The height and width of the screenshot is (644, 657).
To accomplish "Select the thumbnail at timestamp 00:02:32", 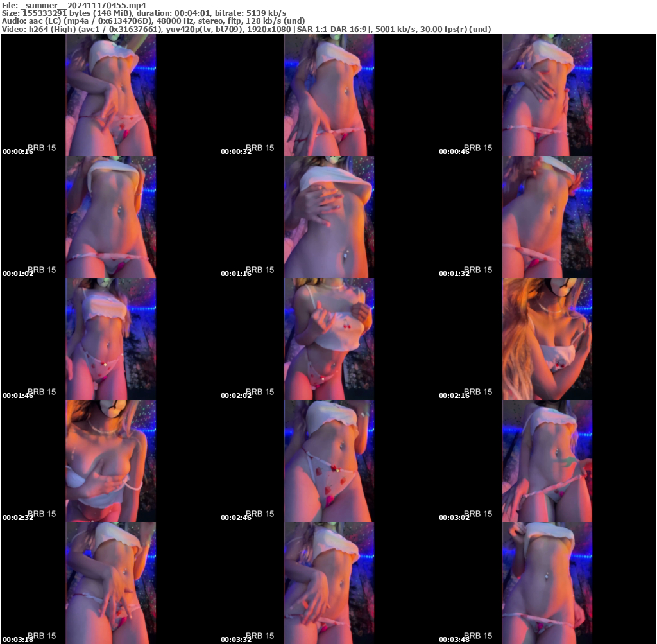I will pyautogui.click(x=110, y=460).
